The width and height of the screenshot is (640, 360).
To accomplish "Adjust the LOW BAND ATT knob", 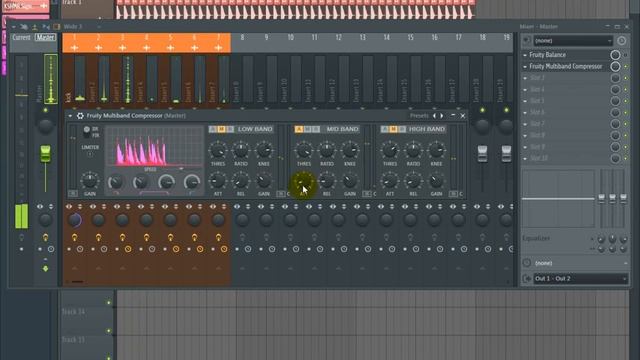I will point(218,180).
